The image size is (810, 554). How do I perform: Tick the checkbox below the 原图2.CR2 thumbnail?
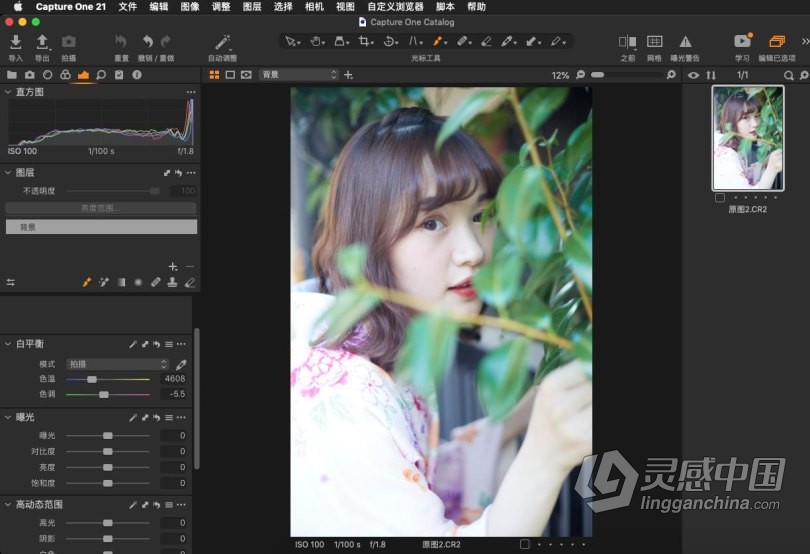tap(720, 197)
